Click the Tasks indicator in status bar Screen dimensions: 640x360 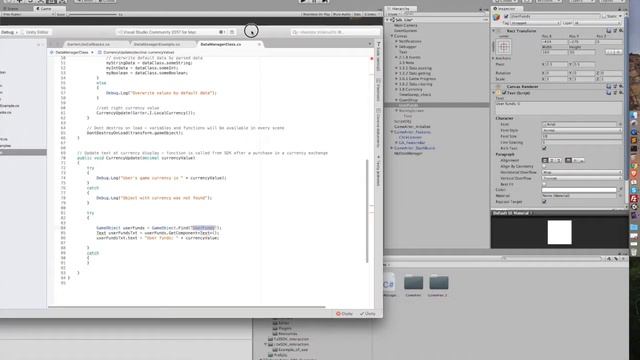pyautogui.click(x=367, y=314)
